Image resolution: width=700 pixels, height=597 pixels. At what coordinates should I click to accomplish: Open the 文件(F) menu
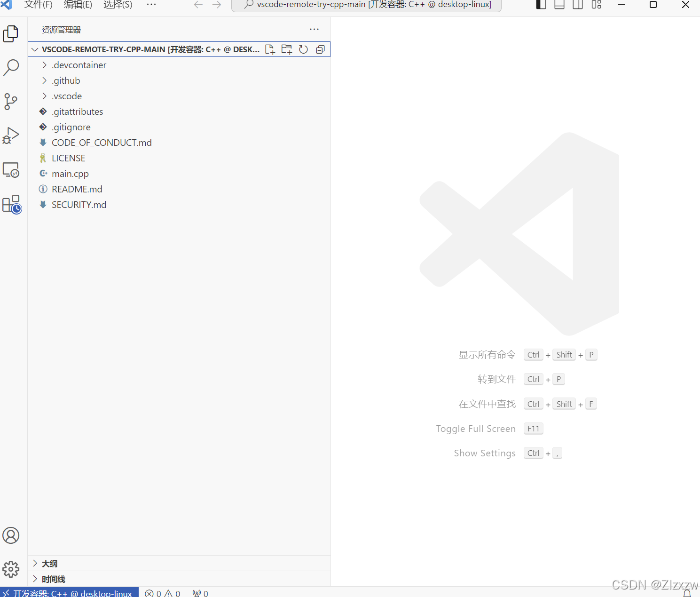coord(38,5)
